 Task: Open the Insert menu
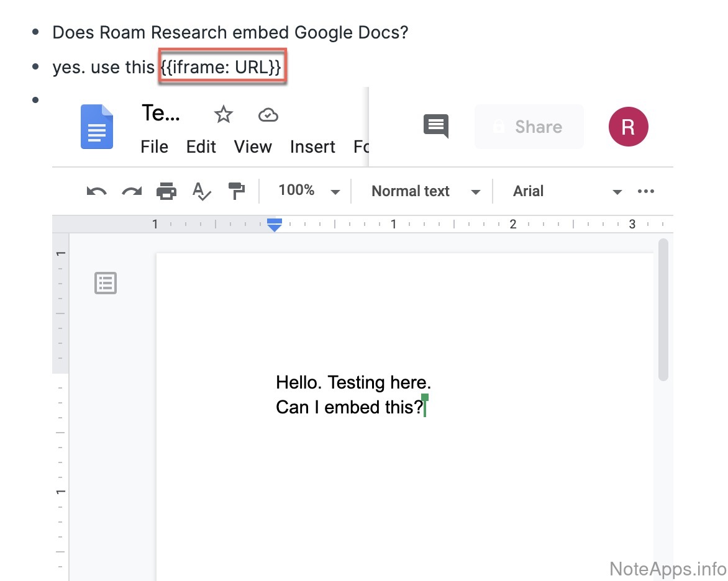click(312, 147)
